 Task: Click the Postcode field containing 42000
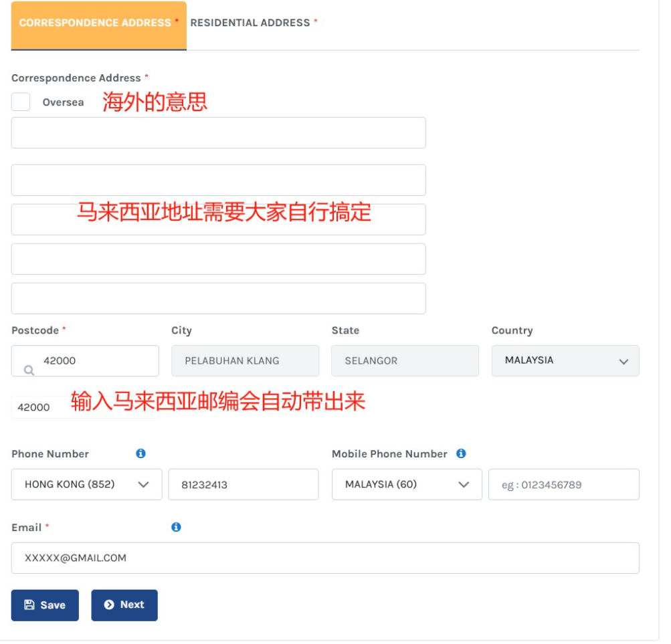tap(85, 360)
